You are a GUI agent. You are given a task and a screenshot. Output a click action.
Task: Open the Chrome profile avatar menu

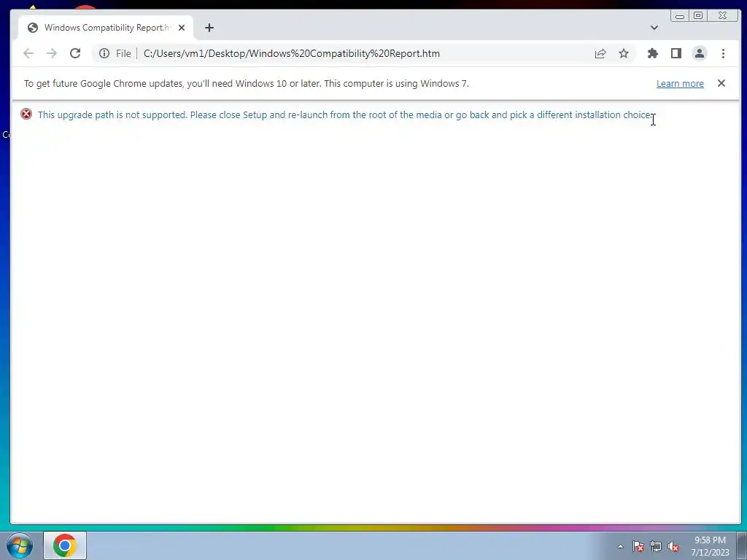pyautogui.click(x=700, y=53)
